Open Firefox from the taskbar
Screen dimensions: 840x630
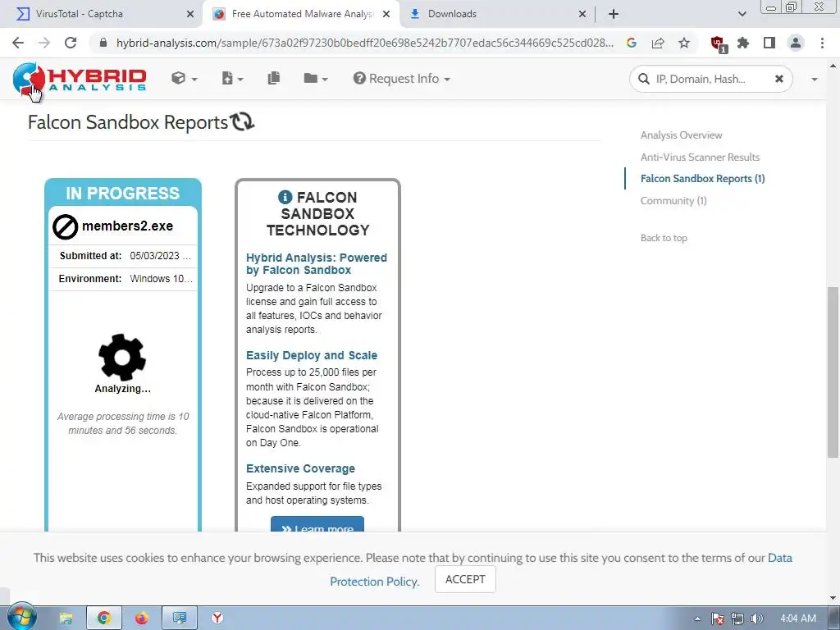tap(141, 619)
